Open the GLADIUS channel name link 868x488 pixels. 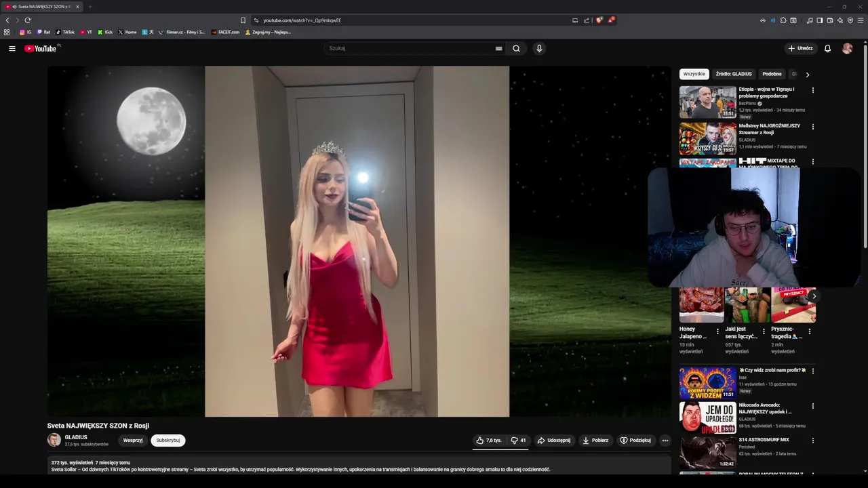76,437
